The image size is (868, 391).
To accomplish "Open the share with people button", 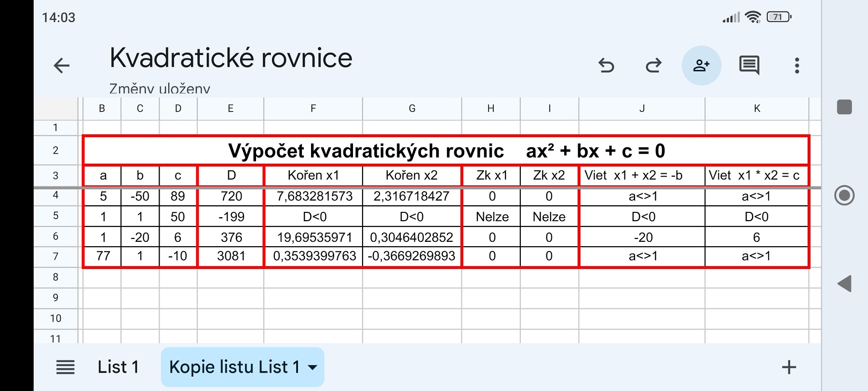I will [701, 66].
